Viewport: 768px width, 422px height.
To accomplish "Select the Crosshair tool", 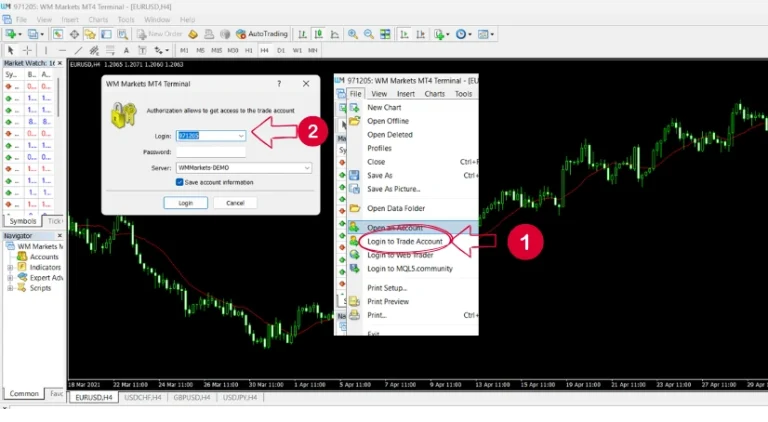I will point(27,50).
